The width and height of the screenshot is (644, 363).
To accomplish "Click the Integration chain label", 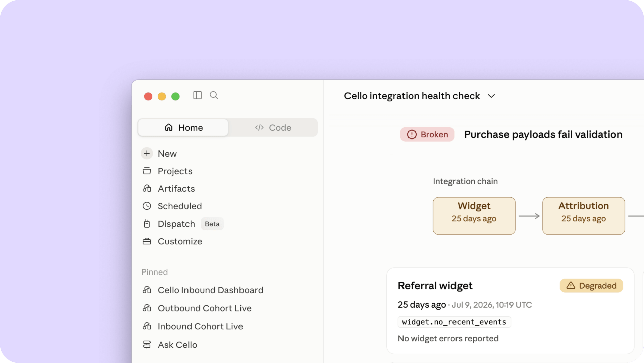I will point(465,181).
